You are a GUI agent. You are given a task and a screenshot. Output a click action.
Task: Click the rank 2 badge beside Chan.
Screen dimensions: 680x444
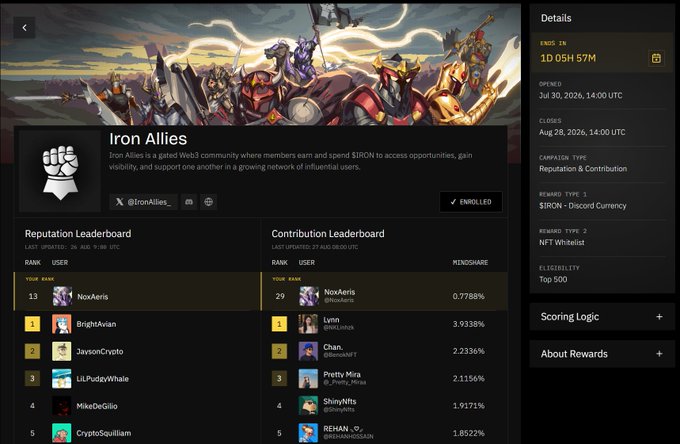279,351
